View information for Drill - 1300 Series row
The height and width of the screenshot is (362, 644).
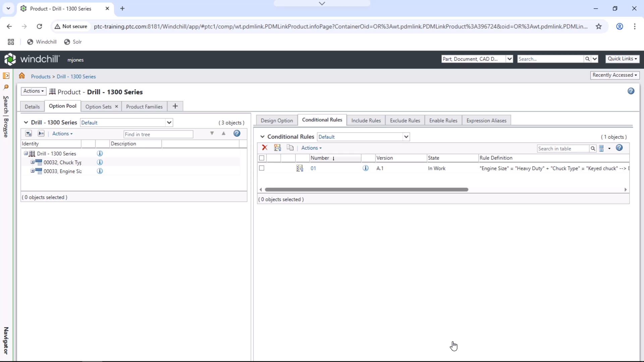[100, 154]
